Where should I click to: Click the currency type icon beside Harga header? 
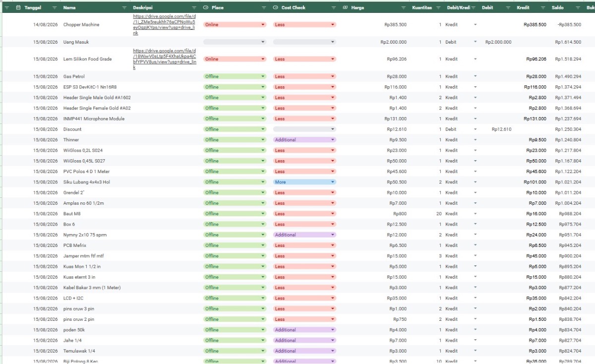(x=345, y=8)
